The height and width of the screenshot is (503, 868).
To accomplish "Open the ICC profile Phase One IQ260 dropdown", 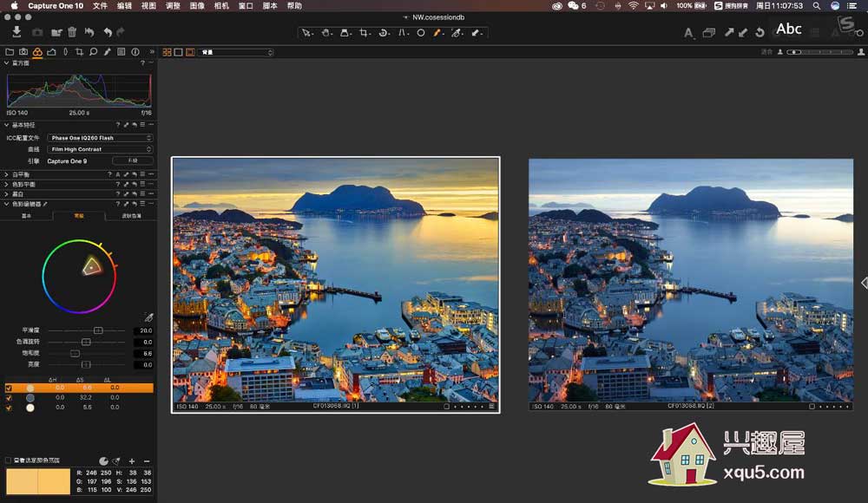I will 100,138.
